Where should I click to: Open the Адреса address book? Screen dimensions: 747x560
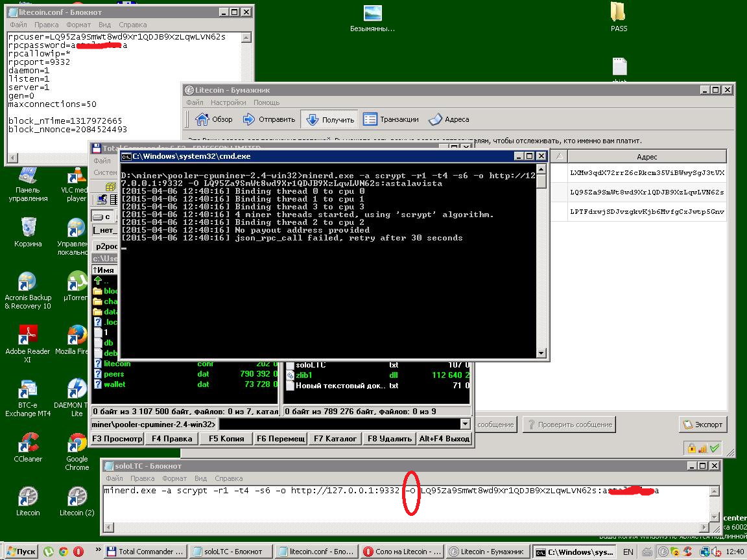(449, 119)
